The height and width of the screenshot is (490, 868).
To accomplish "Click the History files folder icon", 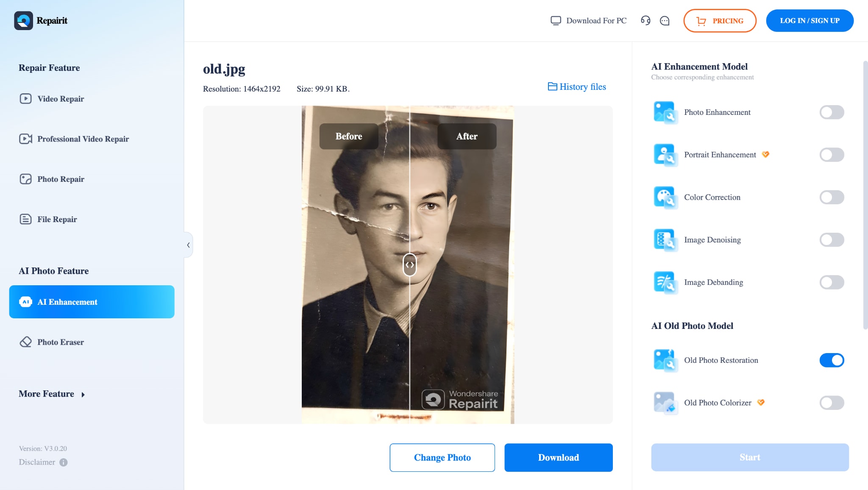I will point(552,86).
